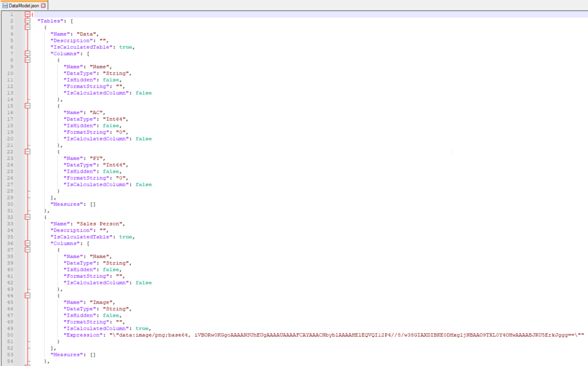Fold the "Image" column block on line 44
588x366 pixels.
coord(27,295)
